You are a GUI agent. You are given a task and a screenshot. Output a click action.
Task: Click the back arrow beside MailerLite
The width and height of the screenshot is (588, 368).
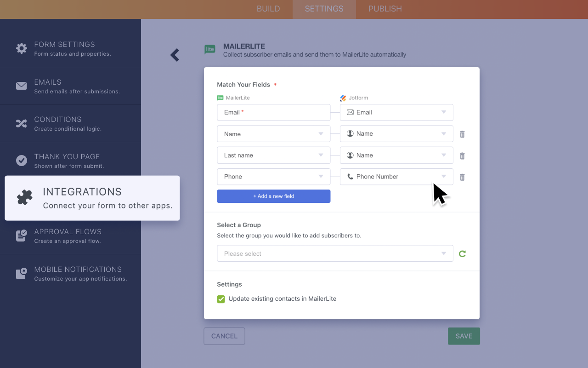click(x=175, y=55)
